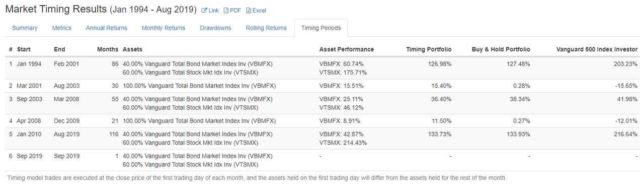
Task: Switch to the Metrics tab
Action: coord(62,28)
